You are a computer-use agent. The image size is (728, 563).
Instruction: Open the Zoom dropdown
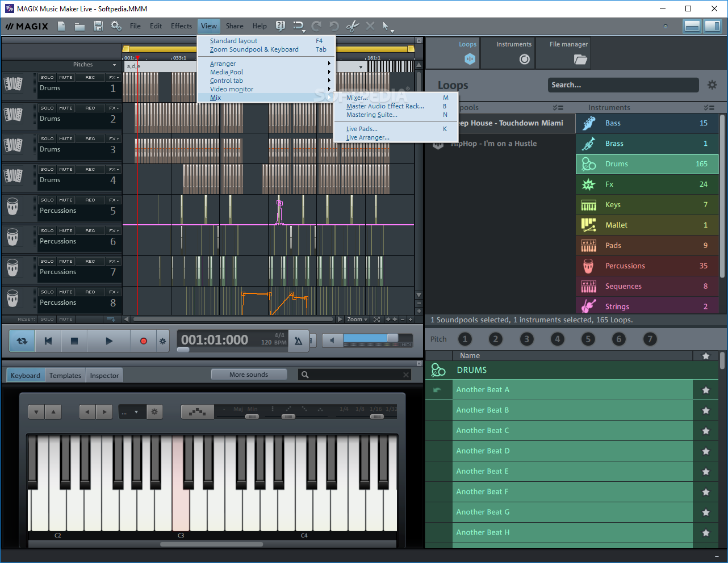[357, 320]
